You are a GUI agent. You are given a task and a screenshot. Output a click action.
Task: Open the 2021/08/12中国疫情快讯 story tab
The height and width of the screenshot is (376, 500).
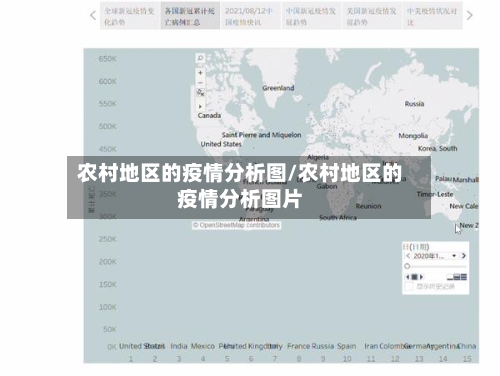click(251, 16)
